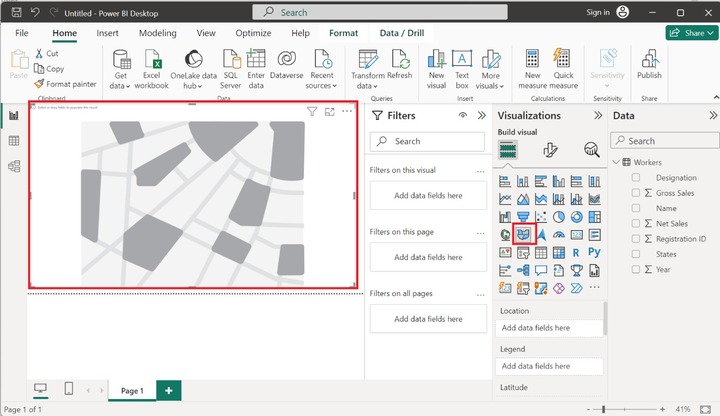Screen dimensions: 720x416
Task: Select the Filled map visualization icon
Action: tap(525, 234)
